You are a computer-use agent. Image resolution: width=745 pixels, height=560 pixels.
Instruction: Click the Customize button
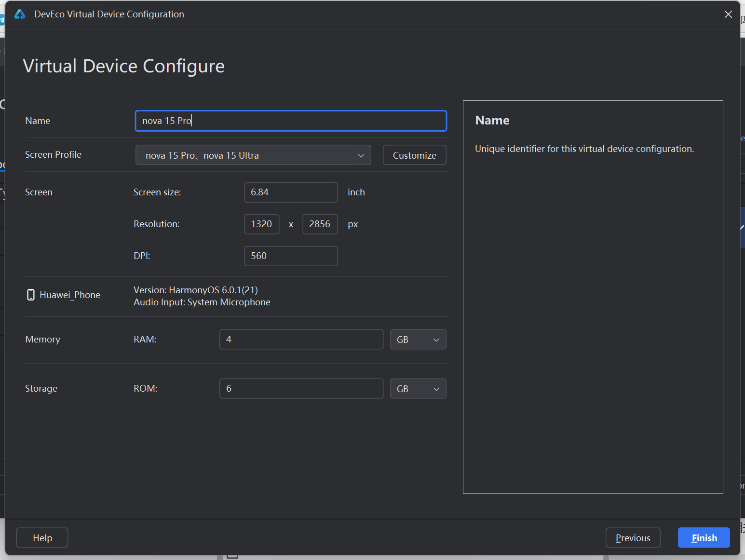click(415, 155)
